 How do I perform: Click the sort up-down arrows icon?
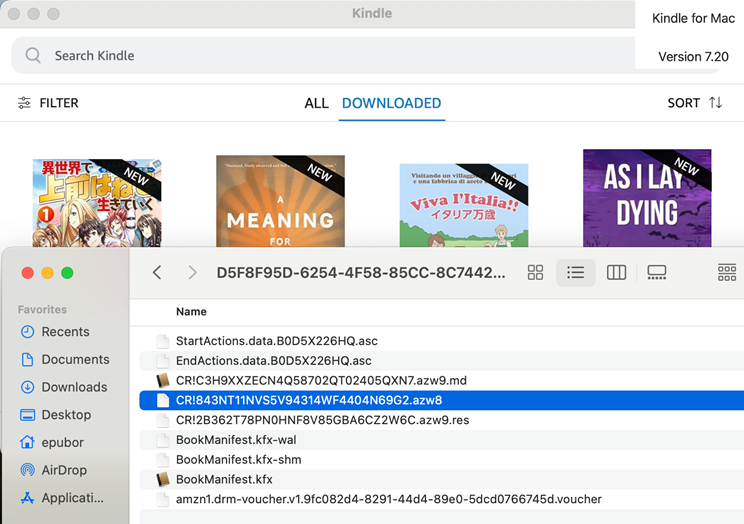point(716,103)
